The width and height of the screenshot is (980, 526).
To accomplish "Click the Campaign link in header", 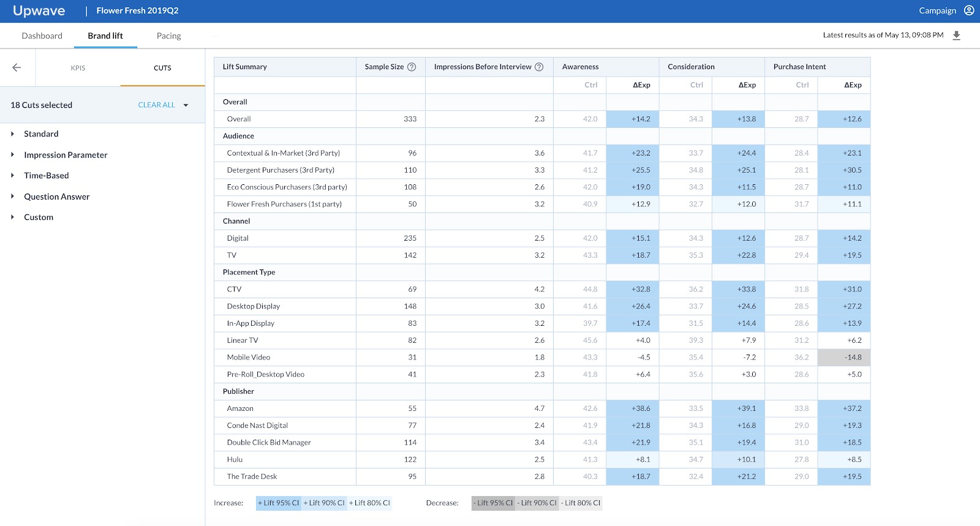I will [937, 10].
